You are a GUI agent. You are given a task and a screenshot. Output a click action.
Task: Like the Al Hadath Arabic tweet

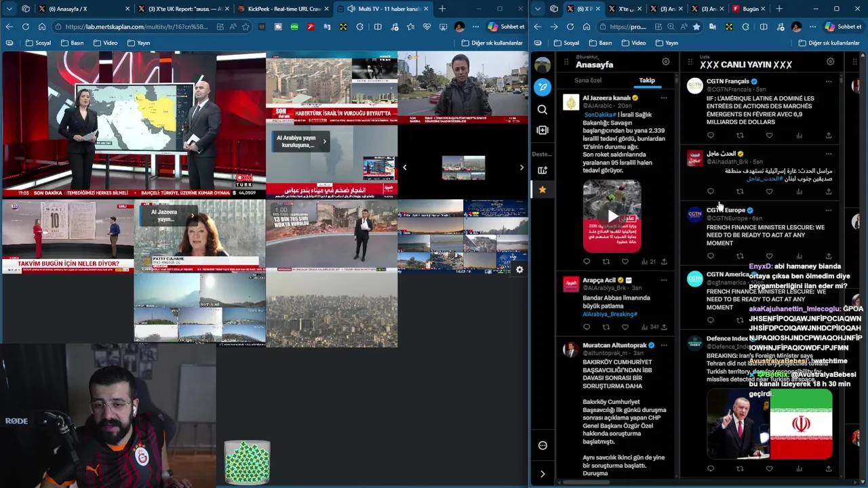tap(769, 192)
